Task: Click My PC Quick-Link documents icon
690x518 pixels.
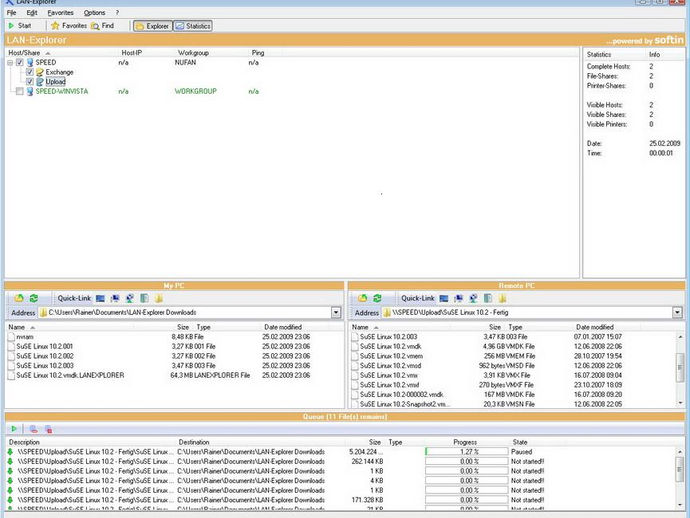Action: point(144,298)
